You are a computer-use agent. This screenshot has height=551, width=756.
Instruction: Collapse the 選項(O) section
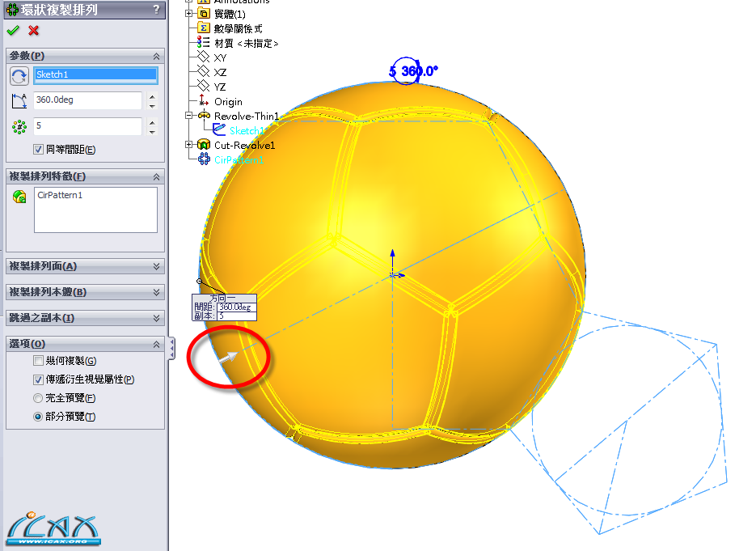[x=156, y=345]
